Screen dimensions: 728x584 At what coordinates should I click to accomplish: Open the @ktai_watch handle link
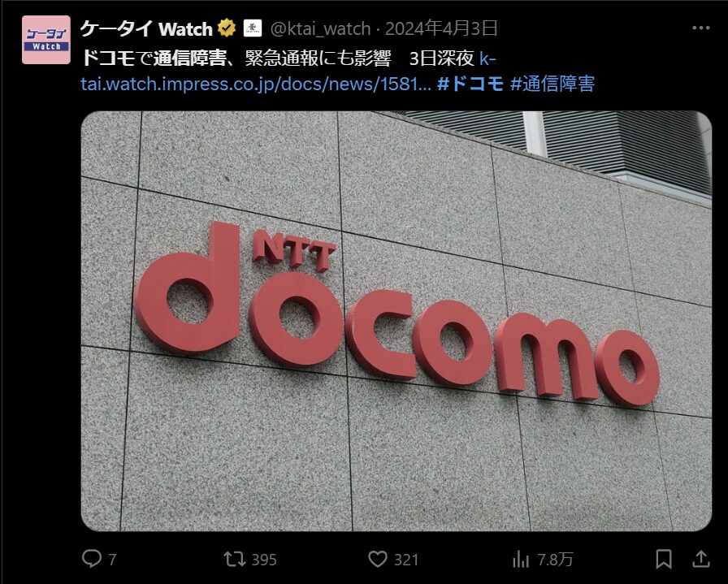320,28
